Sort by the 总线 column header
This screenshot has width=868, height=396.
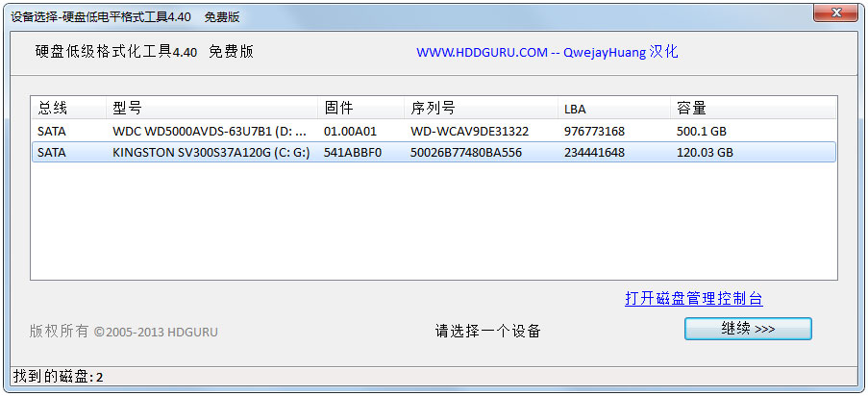(x=68, y=108)
